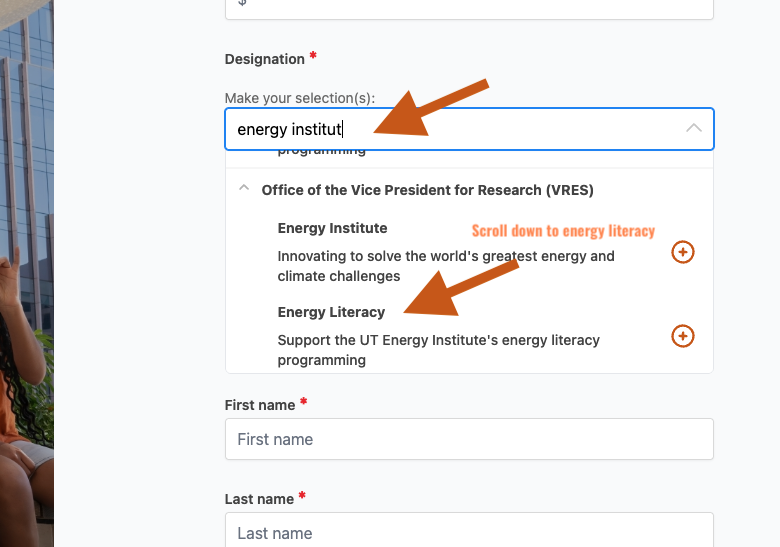Click into the Last name field
The width and height of the screenshot is (780, 547).
coord(469,531)
